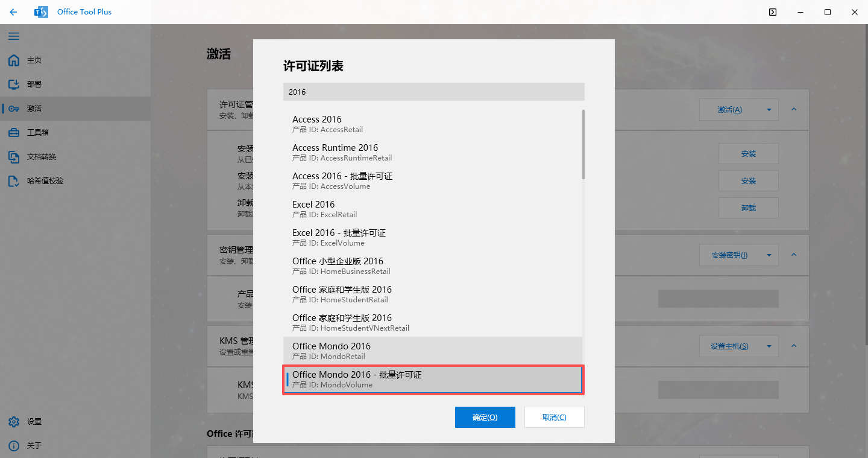Screen dimensions: 868x458
Task: Open 设置 in sidebar
Action: [x=75, y=422]
